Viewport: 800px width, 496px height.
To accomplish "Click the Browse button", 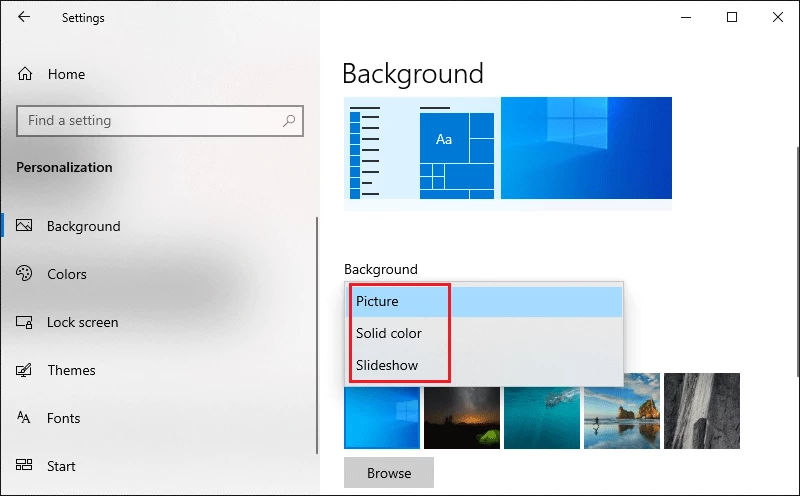I will pos(389,473).
